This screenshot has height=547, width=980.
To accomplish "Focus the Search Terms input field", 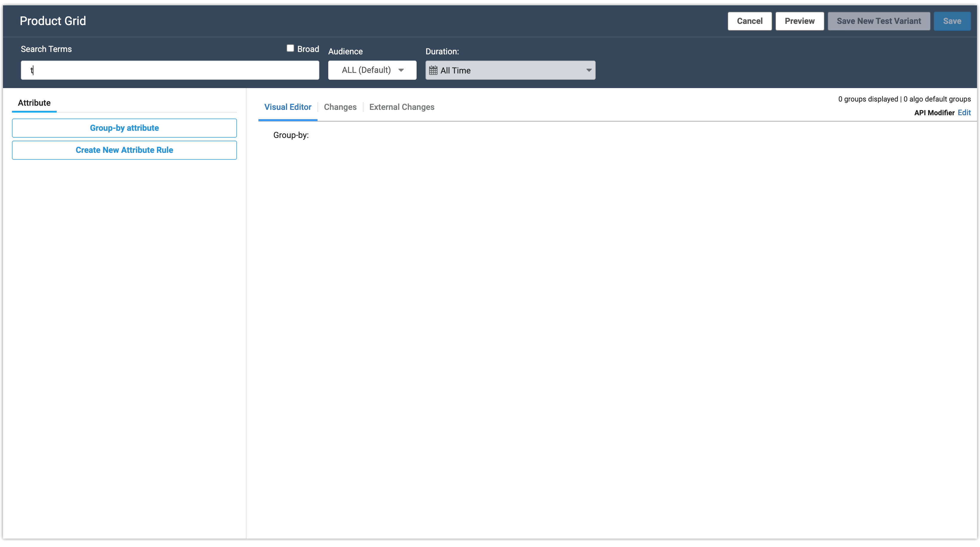I will click(x=170, y=70).
